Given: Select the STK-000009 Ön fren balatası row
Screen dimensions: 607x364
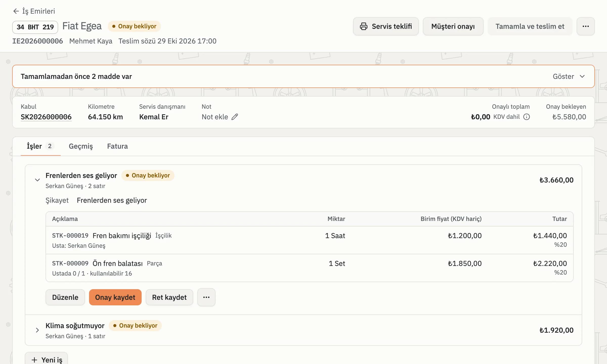Looking at the screenshot, I should tap(309, 268).
